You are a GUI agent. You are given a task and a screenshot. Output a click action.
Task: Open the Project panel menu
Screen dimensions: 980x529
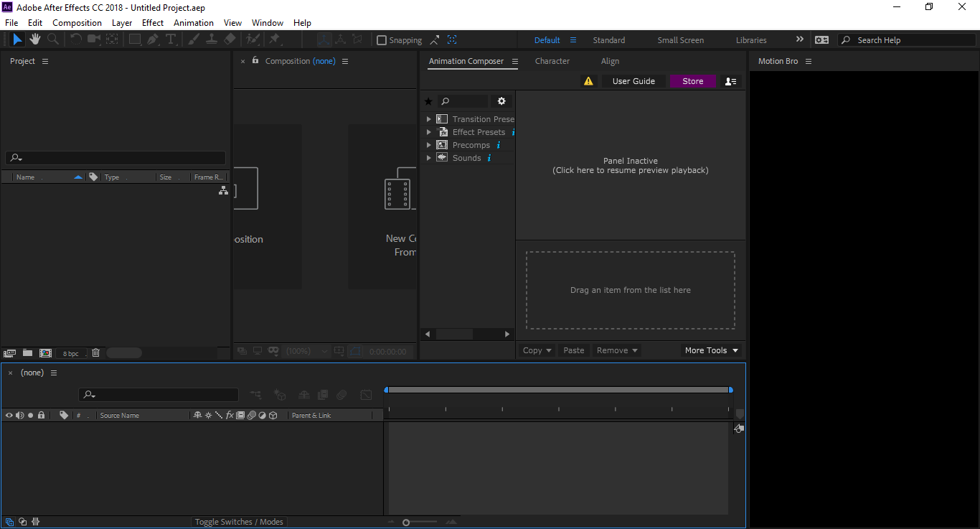tap(45, 61)
